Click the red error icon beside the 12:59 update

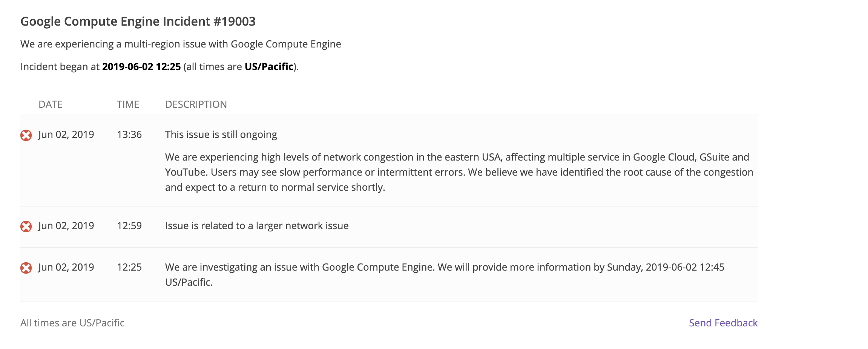pos(26,227)
